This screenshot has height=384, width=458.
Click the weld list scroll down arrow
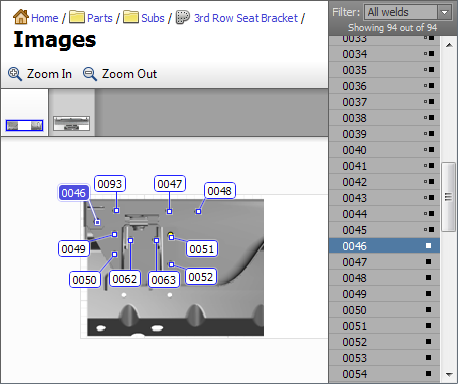pos(449,374)
